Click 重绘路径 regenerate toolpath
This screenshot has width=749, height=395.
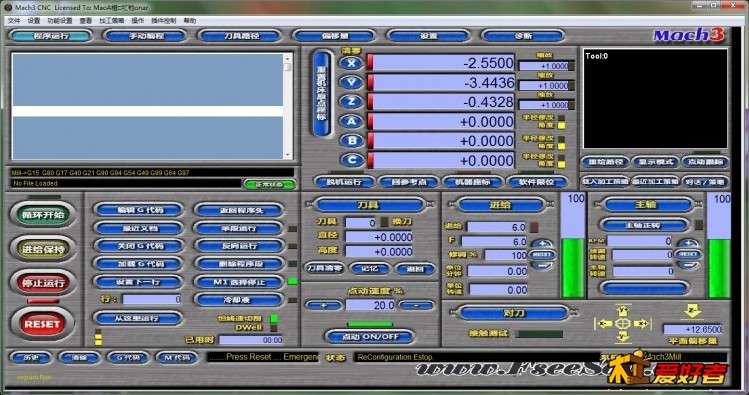pos(605,162)
